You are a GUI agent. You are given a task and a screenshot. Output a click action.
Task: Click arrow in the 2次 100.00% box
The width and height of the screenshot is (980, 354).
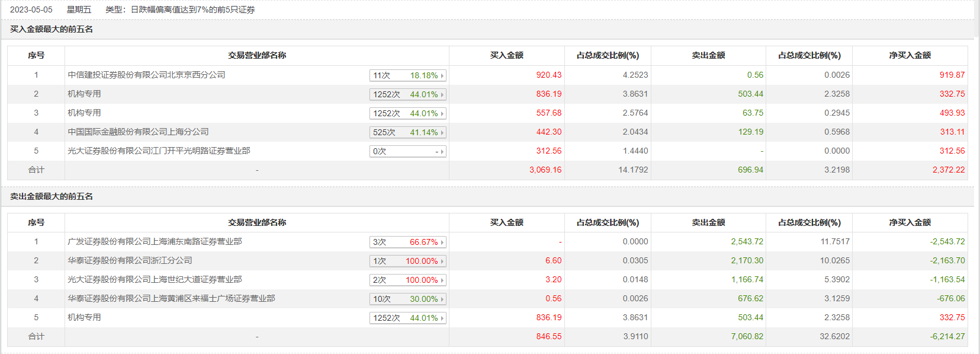click(442, 280)
